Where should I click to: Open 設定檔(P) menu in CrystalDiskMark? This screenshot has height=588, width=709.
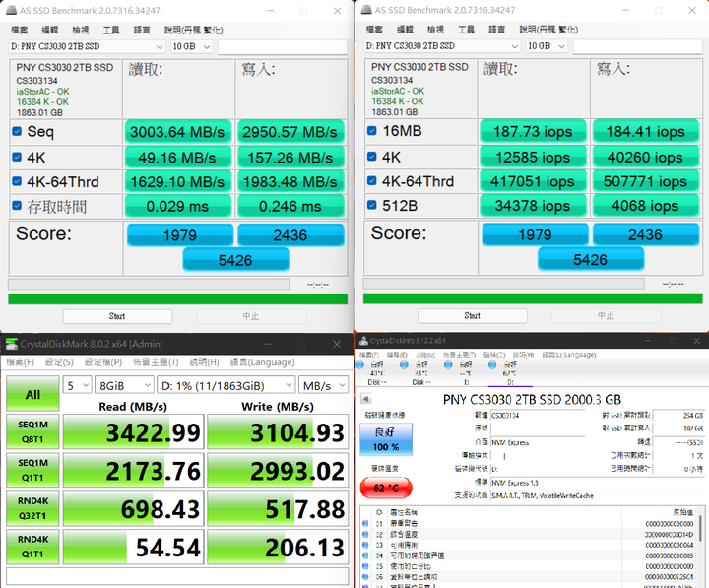[103, 362]
